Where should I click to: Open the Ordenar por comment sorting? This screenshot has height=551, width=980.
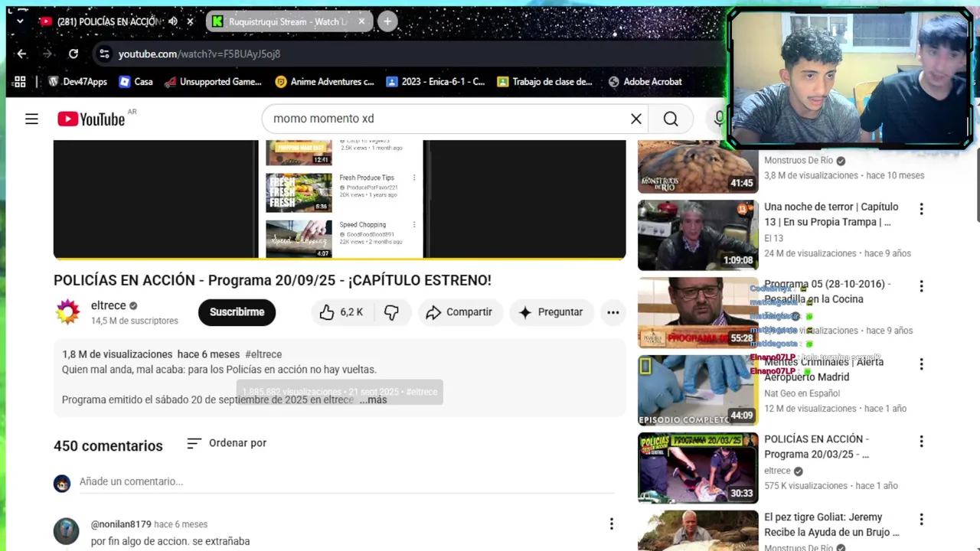click(227, 443)
